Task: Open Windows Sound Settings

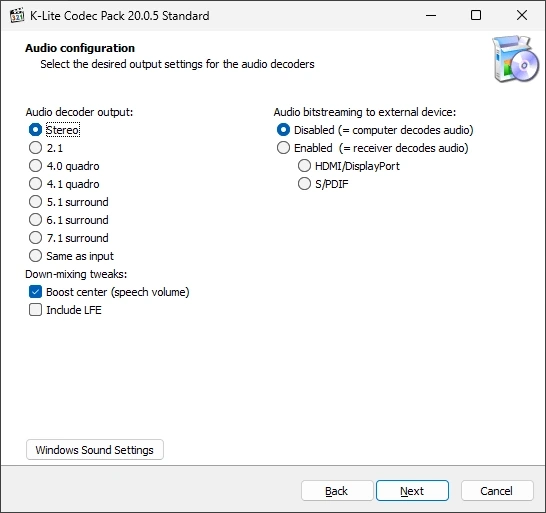Action: coord(95,450)
